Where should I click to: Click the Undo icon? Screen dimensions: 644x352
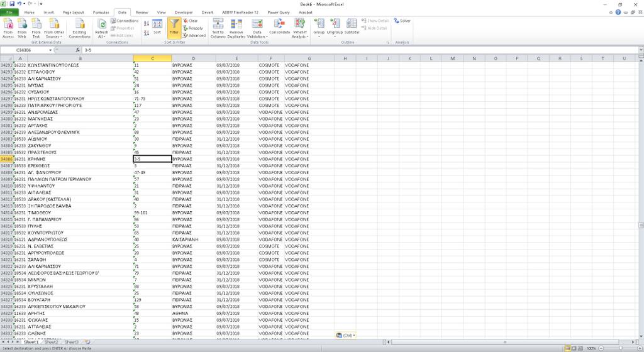[x=19, y=4]
